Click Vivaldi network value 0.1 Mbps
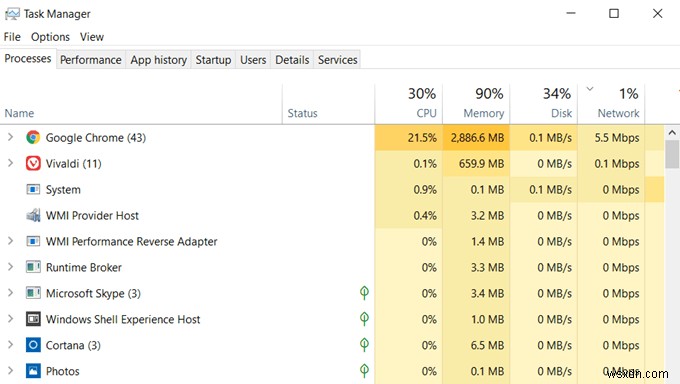The image size is (680, 384). pyautogui.click(x=617, y=164)
